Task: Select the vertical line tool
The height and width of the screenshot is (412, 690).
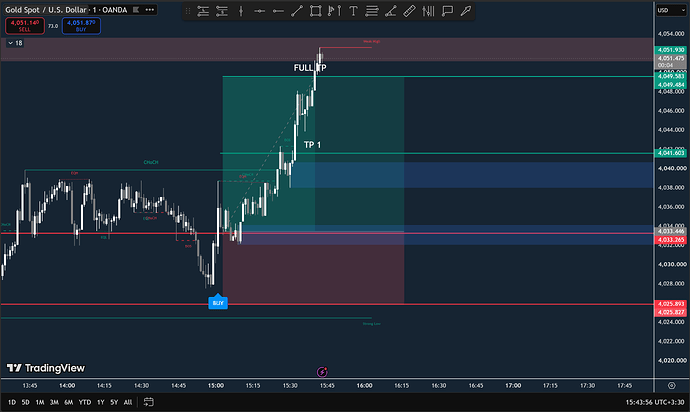Action: point(241,11)
